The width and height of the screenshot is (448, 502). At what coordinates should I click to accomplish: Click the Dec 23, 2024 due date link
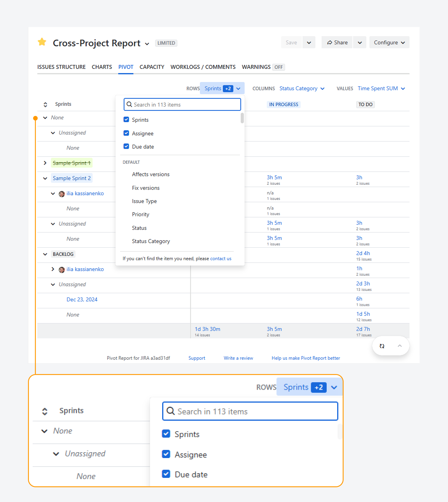pos(82,299)
